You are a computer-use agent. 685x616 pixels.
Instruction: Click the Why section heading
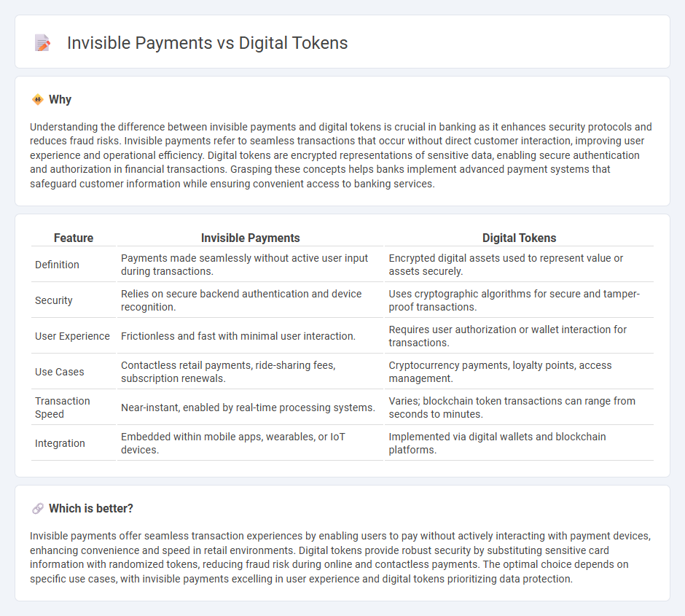(60, 100)
